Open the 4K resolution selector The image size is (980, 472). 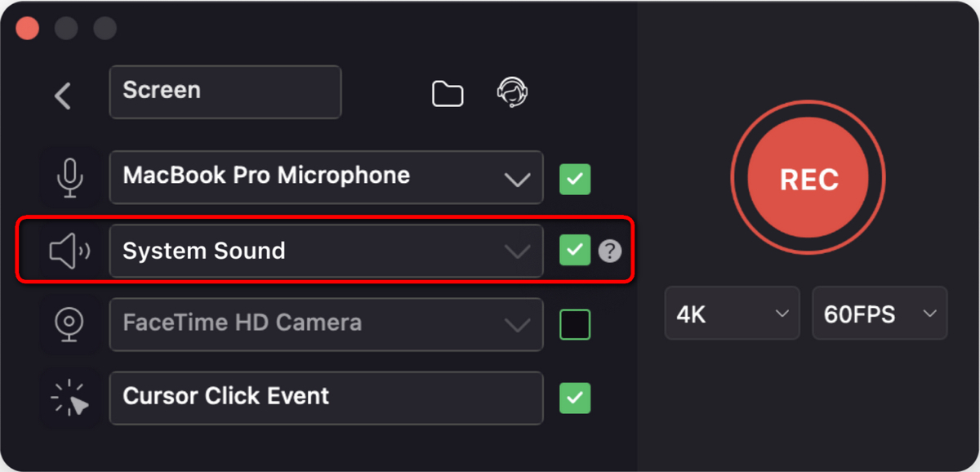pos(732,313)
